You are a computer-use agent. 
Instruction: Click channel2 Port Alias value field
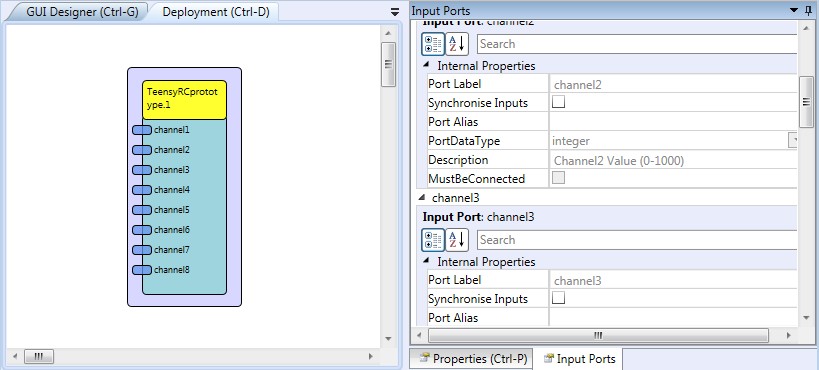pos(673,122)
